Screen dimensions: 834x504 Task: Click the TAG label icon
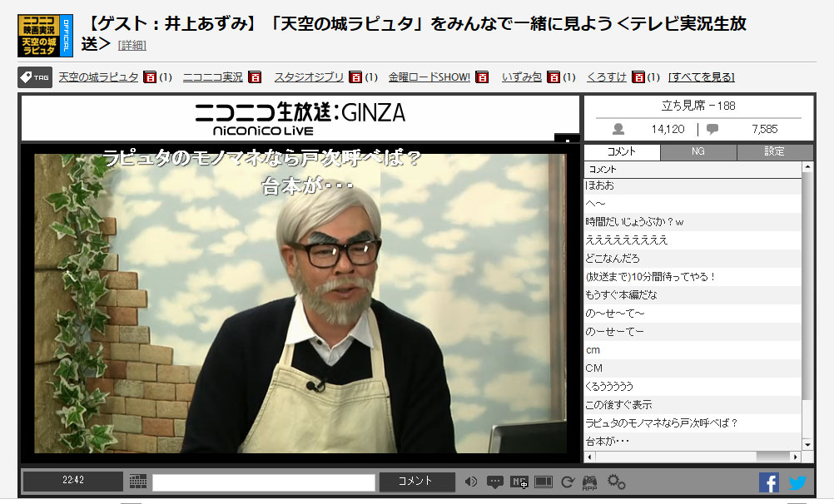pos(35,77)
